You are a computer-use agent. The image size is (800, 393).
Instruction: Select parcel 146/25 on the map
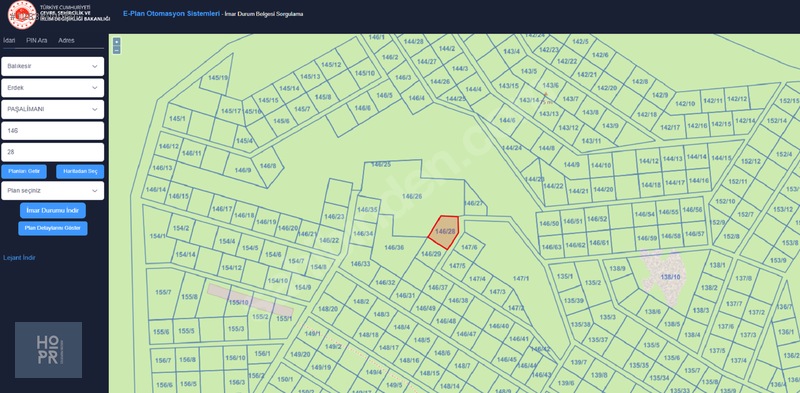coord(381,164)
